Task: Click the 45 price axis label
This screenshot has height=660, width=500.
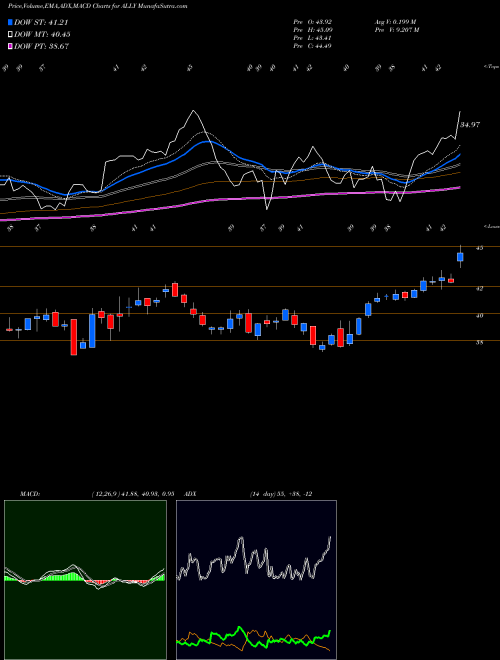Action: click(x=479, y=248)
